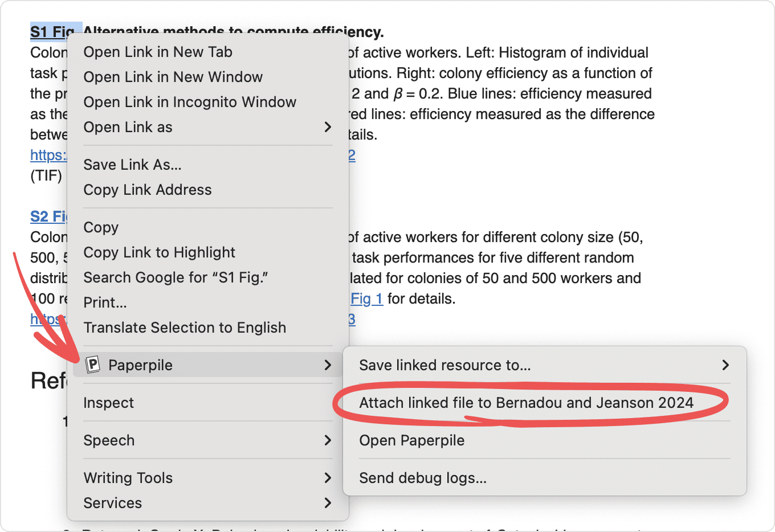Select "Translate Selection to English"
775x532 pixels.
[x=185, y=328]
